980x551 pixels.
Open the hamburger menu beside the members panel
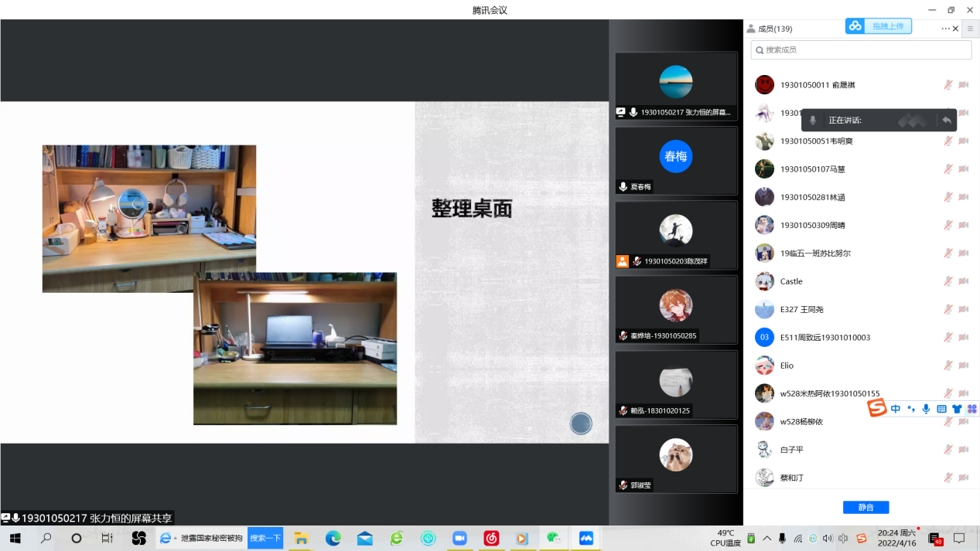coord(971,29)
